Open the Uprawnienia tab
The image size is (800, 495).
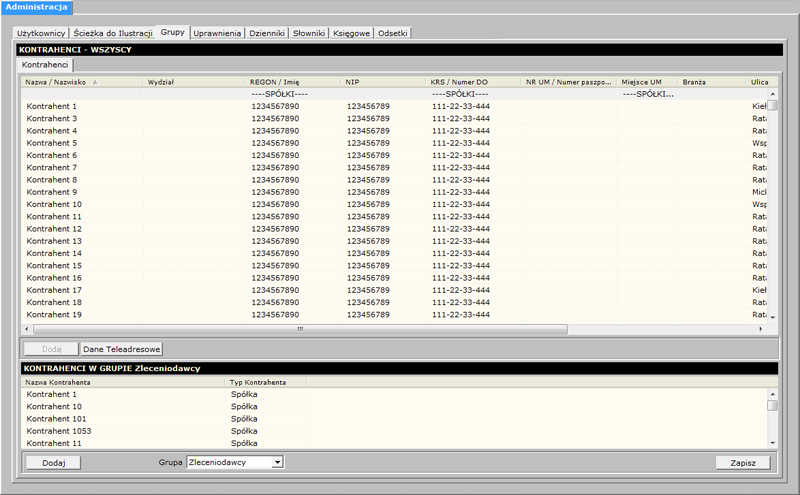tap(217, 33)
